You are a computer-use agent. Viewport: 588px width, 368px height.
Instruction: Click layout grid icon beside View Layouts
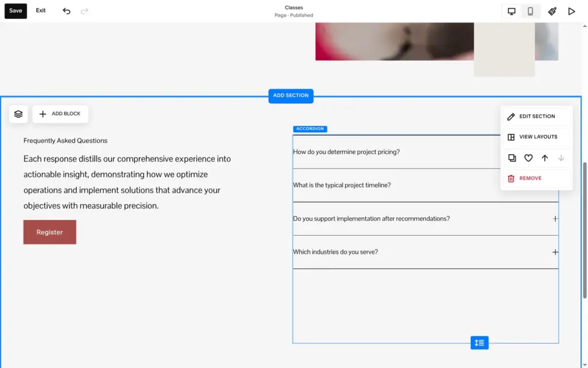(x=510, y=137)
